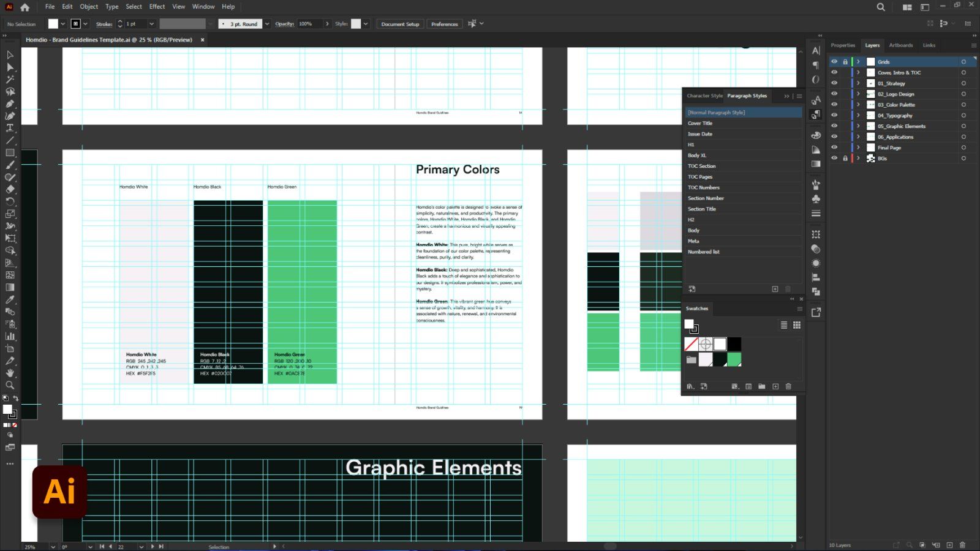Image resolution: width=980 pixels, height=551 pixels.
Task: Create new swatch in Swatches panel
Action: point(775,387)
